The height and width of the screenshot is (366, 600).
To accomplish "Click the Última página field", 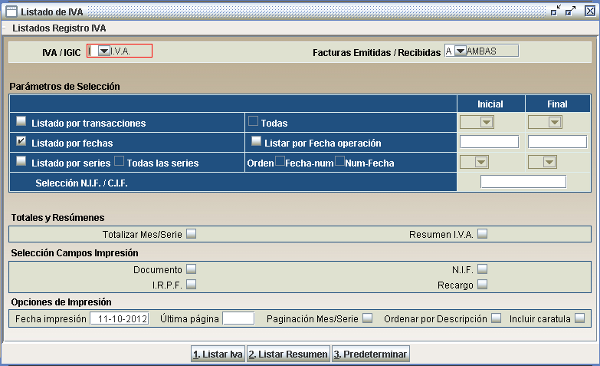I will click(x=238, y=319).
